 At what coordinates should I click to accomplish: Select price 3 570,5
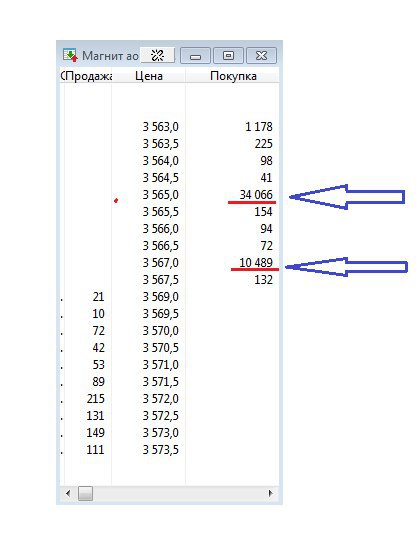click(161, 348)
